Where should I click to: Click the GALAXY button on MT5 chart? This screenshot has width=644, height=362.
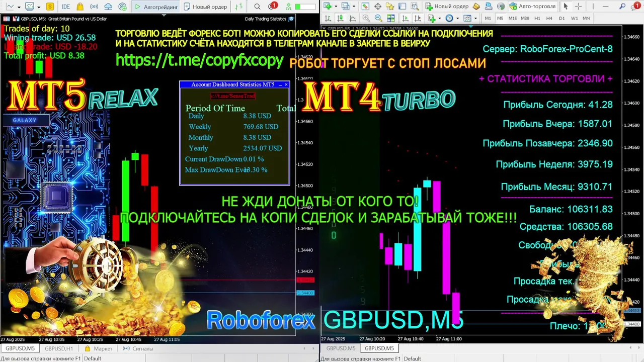25,120
